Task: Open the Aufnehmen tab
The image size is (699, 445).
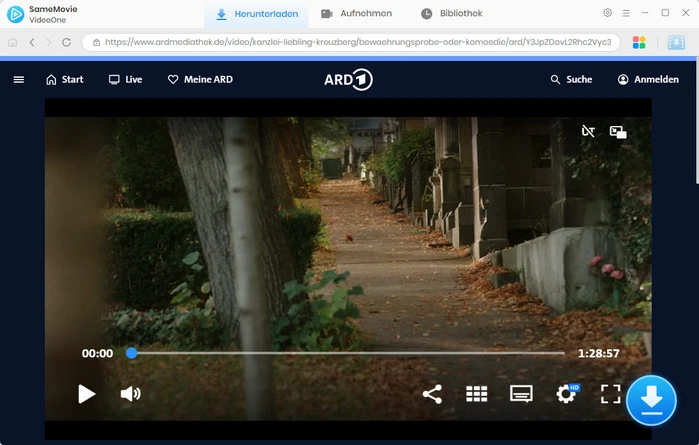Action: [x=356, y=14]
